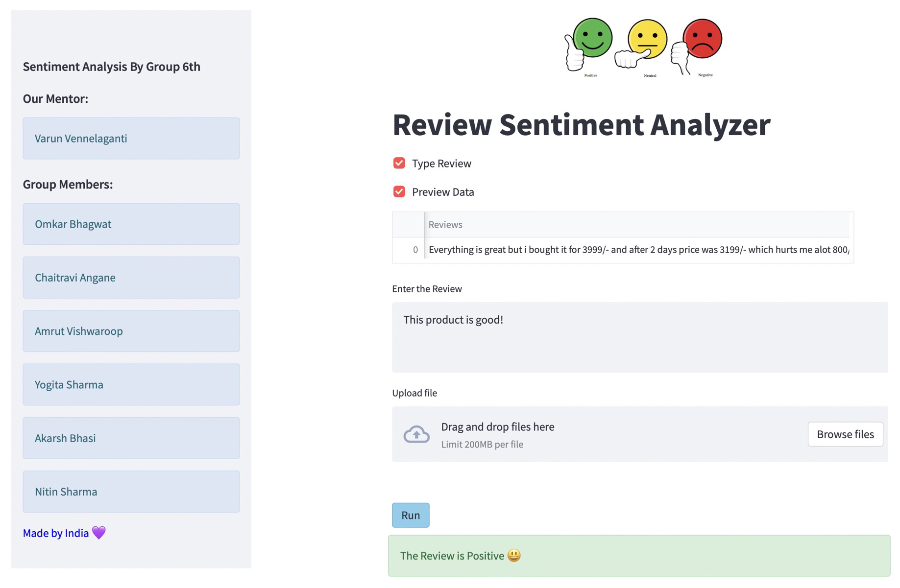Click the purple heart next to Made by India
900x588 pixels.
click(99, 533)
